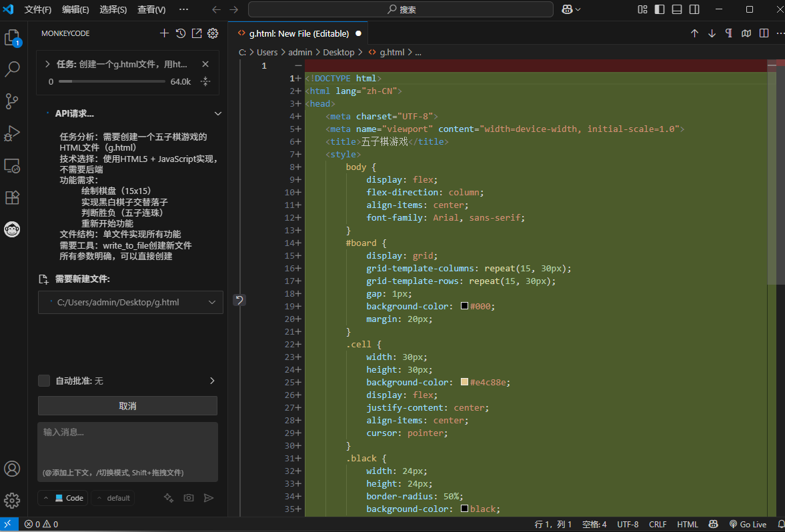Close the current task with X
This screenshot has width=785, height=532.
(x=205, y=64)
